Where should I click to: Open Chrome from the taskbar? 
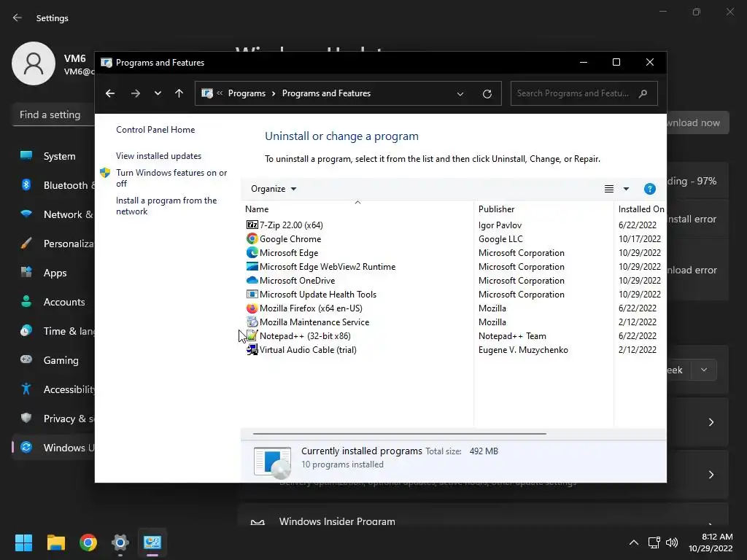88,542
